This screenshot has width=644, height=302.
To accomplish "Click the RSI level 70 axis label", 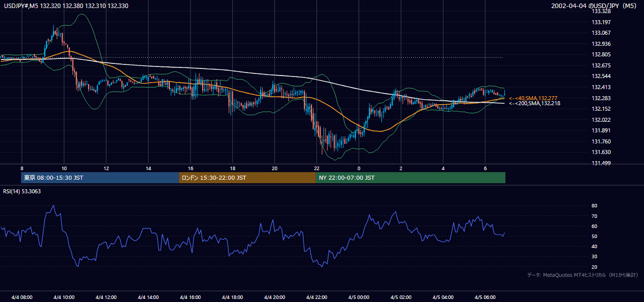I will (594, 216).
